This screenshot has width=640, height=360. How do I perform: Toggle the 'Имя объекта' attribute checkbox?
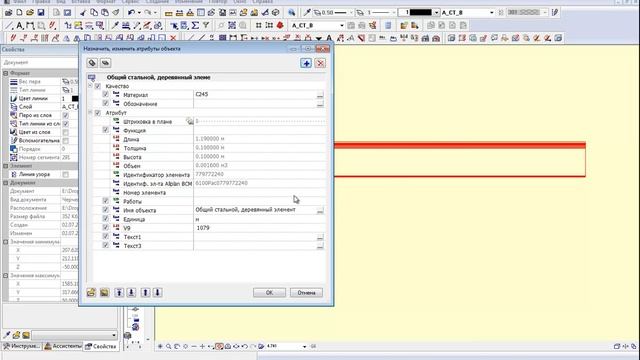(105, 210)
